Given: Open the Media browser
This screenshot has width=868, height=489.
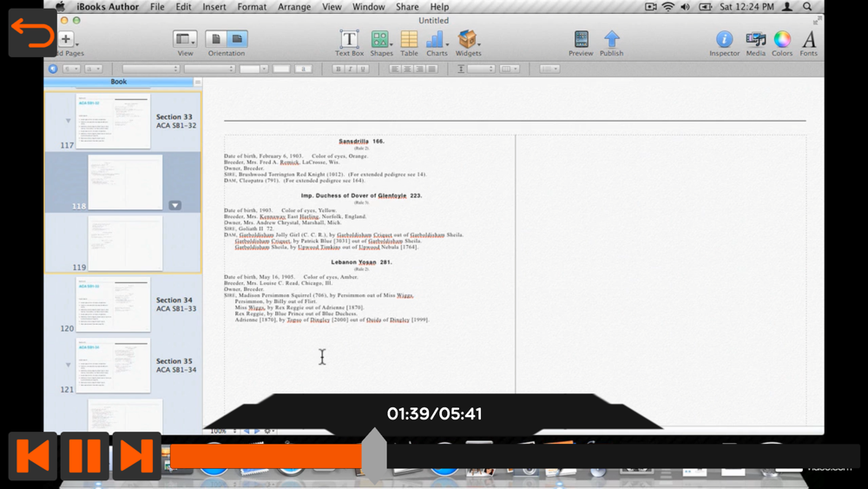Looking at the screenshot, I should tap(756, 43).
